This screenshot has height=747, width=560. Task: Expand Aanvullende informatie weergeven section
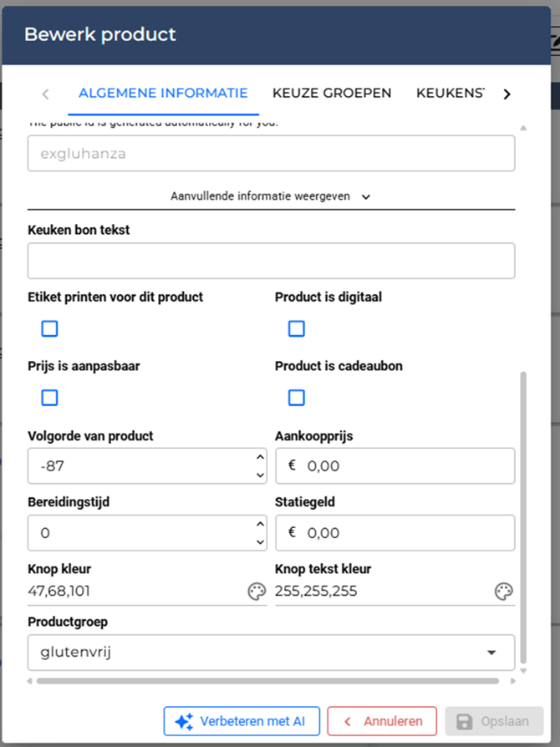pyautogui.click(x=271, y=196)
